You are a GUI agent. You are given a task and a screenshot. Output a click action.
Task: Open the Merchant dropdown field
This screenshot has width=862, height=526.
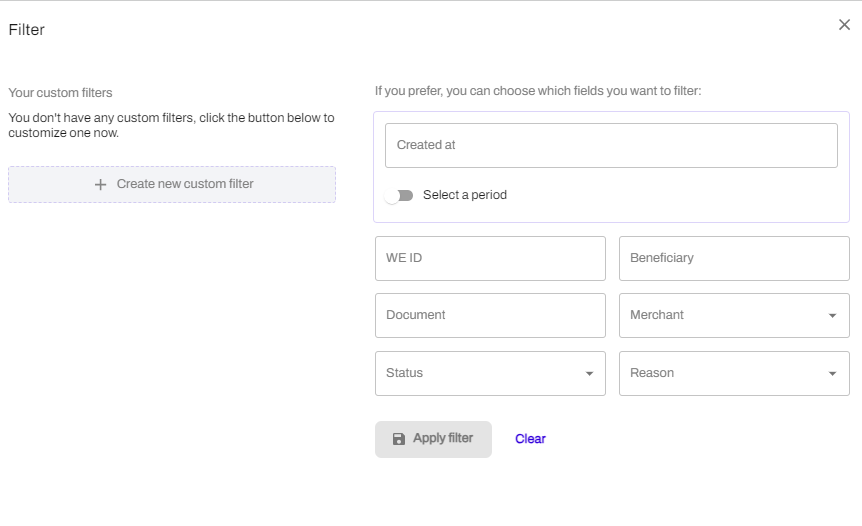coord(734,315)
